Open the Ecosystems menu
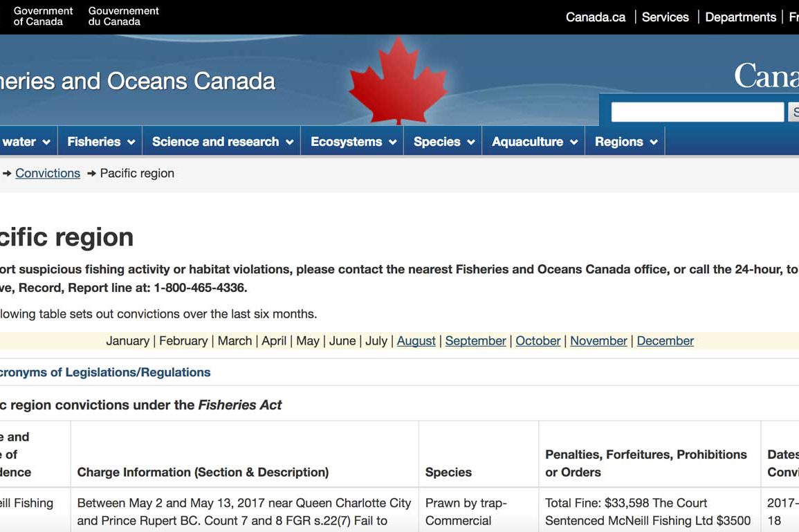This screenshot has width=799, height=532. pos(353,141)
